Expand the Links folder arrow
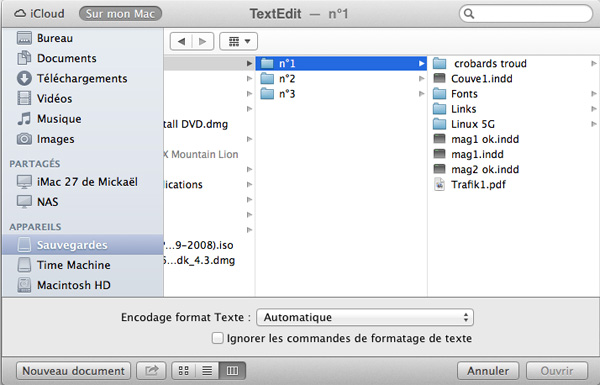Image resolution: width=600 pixels, height=385 pixels. tap(593, 109)
